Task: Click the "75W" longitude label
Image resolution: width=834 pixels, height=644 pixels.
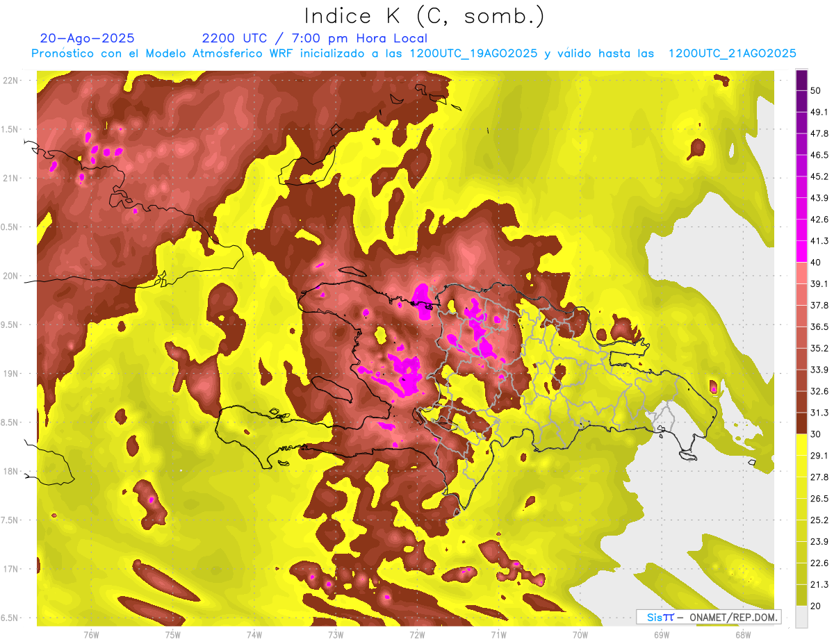Action: tap(173, 635)
